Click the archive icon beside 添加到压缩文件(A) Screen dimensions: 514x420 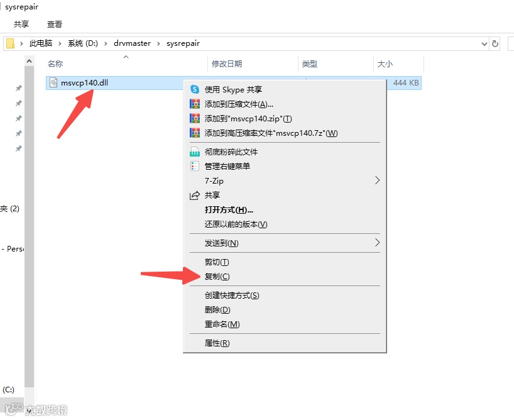195,104
